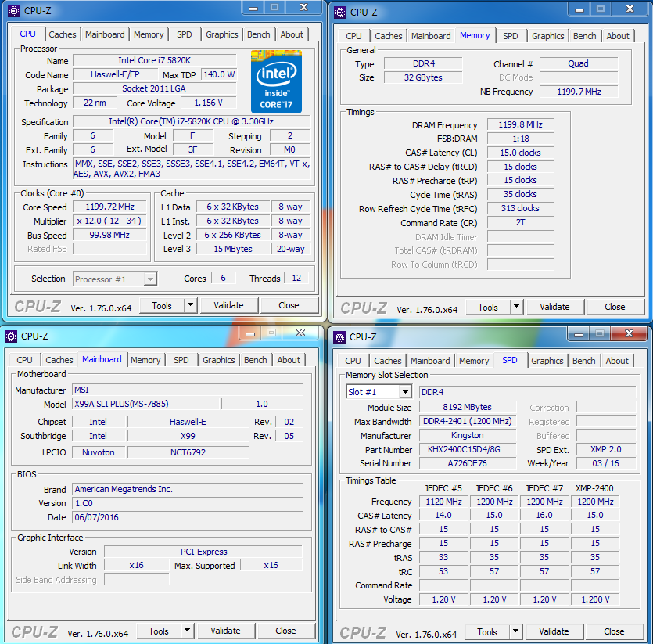The height and width of the screenshot is (644, 653).
Task: Open the Tools dropdown arrow in the SPD window
Action: 515,631
